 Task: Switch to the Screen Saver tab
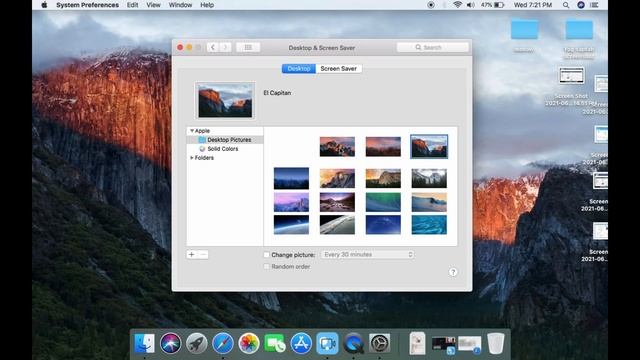338,69
